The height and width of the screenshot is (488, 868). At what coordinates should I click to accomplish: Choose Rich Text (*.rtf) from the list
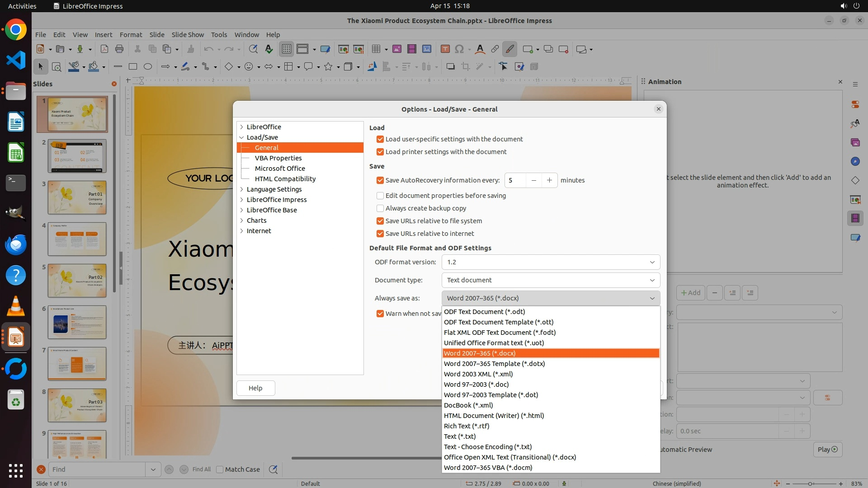coord(466,426)
